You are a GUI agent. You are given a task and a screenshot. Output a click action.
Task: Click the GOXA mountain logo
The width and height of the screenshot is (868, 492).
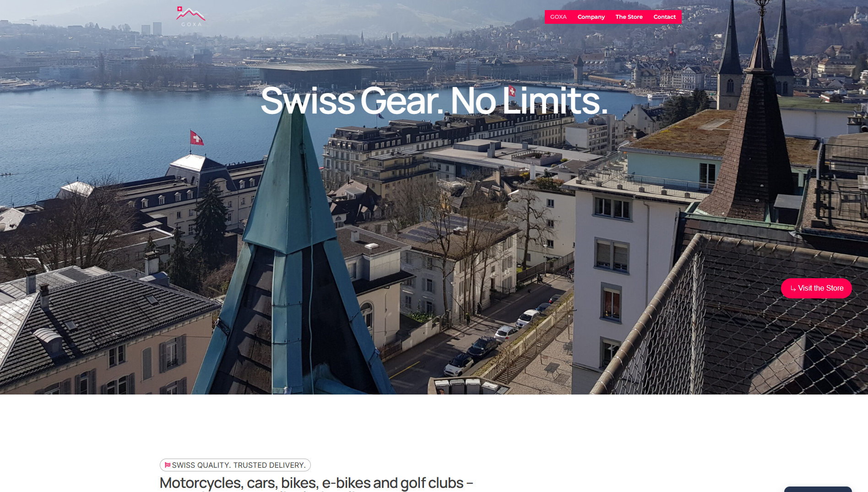pyautogui.click(x=191, y=16)
